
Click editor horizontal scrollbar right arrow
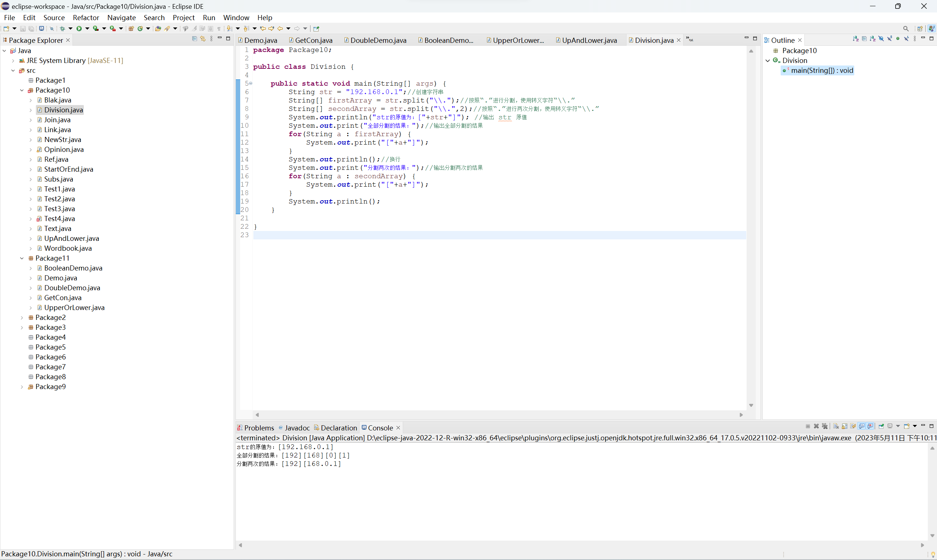point(741,415)
